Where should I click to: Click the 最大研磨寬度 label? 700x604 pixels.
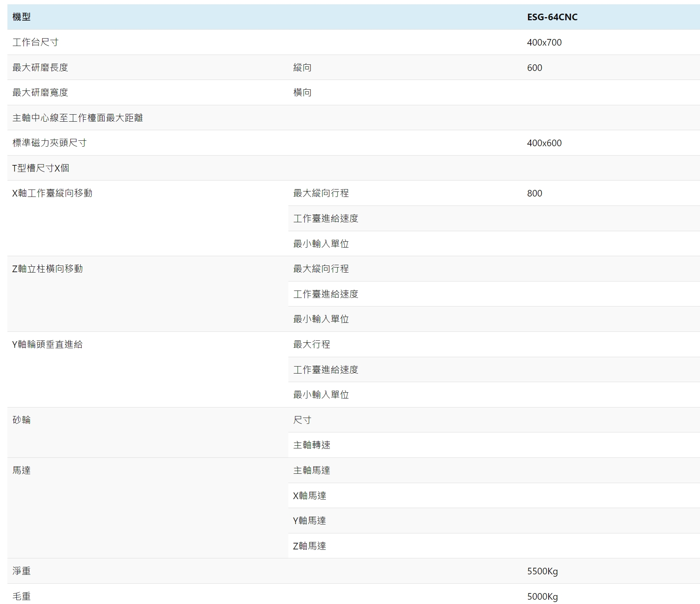point(40,92)
